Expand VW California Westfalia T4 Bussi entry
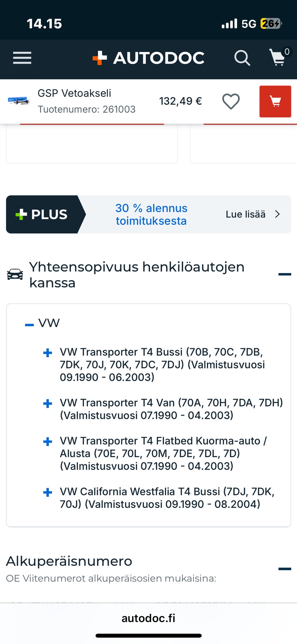Viewport: 297px width, 644px height. (x=48, y=493)
